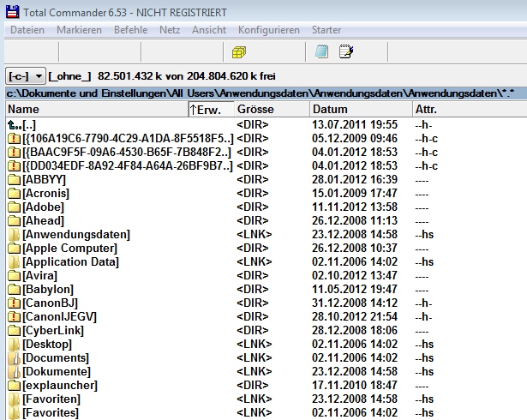Click the Desktop link folder icon
This screenshot has width=527, height=420.
(14, 345)
